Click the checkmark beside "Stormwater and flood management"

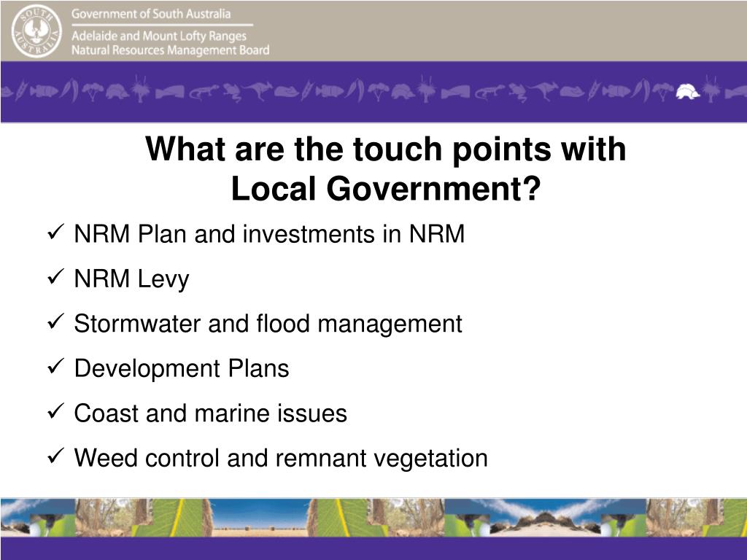[55, 322]
